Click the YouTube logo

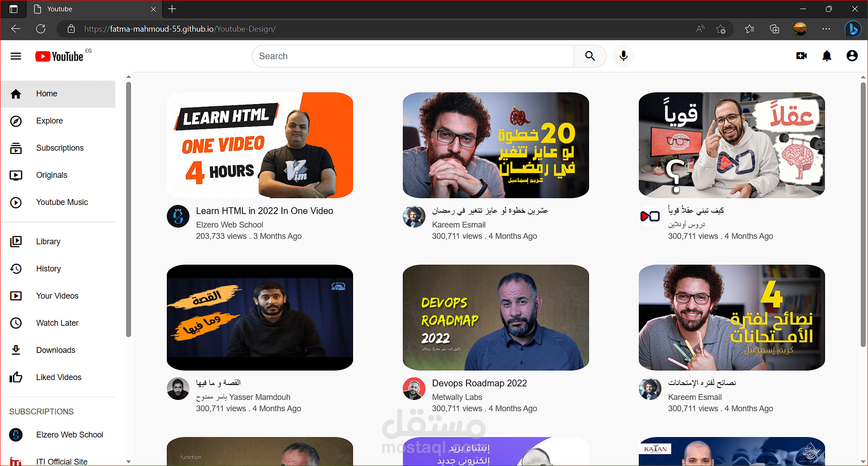pos(59,56)
